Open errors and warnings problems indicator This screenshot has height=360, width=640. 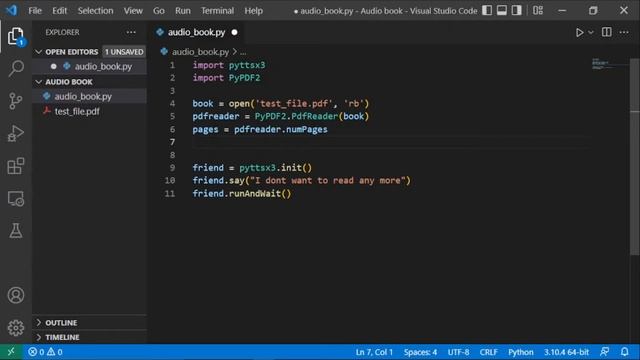[x=45, y=352]
